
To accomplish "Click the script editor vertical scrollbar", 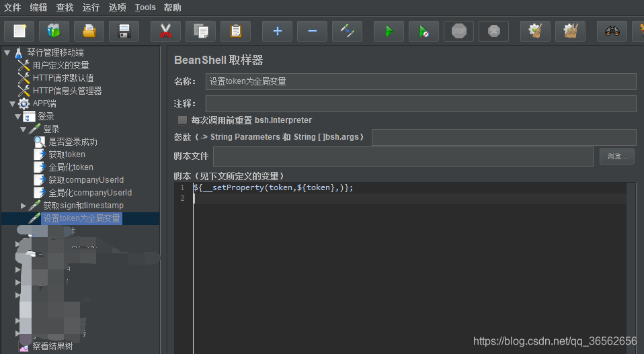I will pos(631,268).
